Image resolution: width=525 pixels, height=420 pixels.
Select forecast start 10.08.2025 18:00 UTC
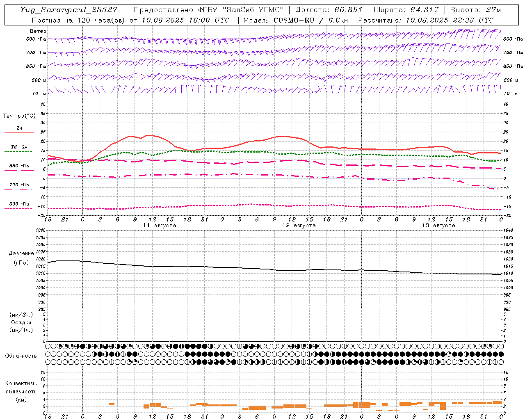pyautogui.click(x=185, y=20)
